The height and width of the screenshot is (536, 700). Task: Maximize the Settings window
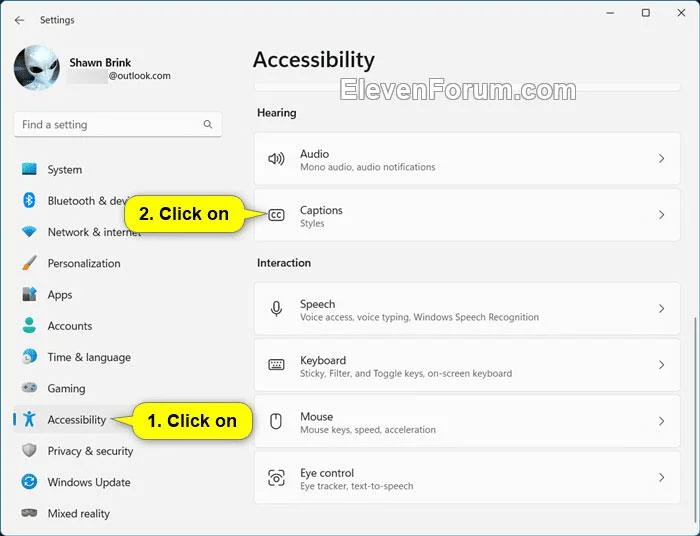[x=646, y=13]
